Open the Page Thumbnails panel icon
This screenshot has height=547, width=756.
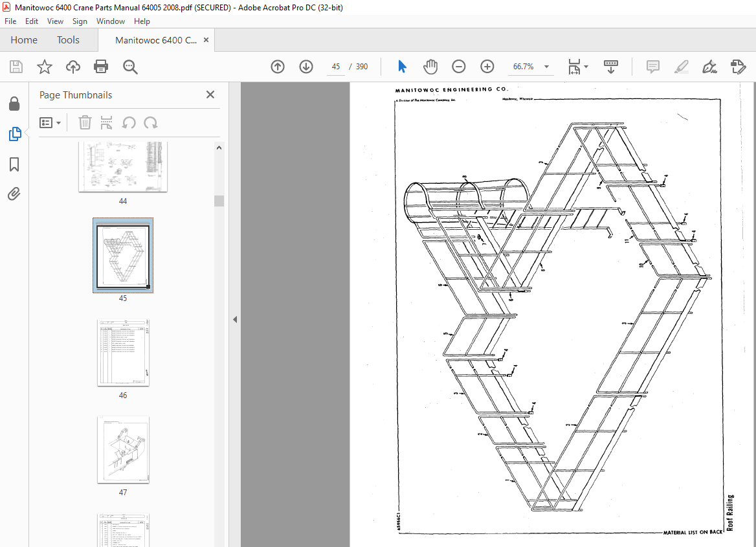[14, 134]
